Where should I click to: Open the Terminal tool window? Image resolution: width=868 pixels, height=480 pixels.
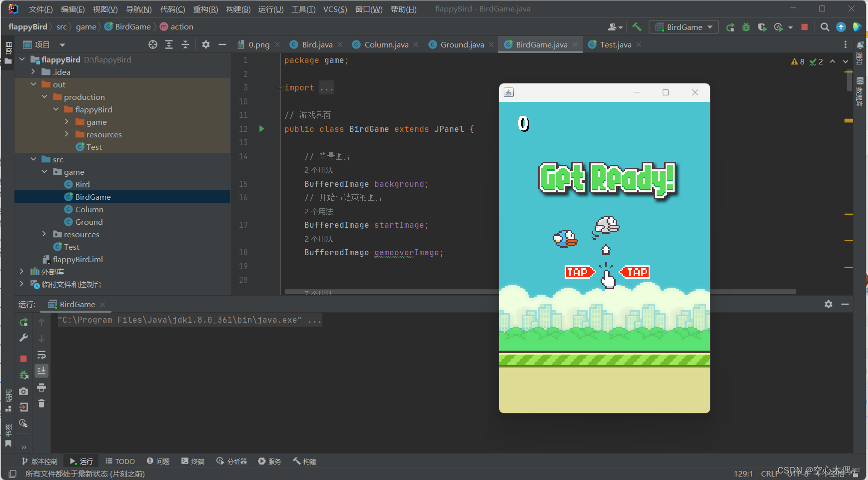[x=193, y=462]
